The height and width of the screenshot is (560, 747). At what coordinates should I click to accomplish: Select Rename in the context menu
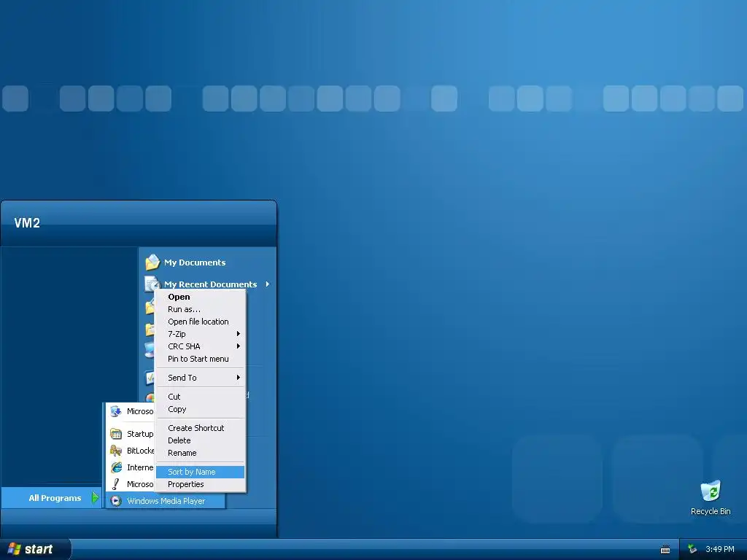click(200, 453)
